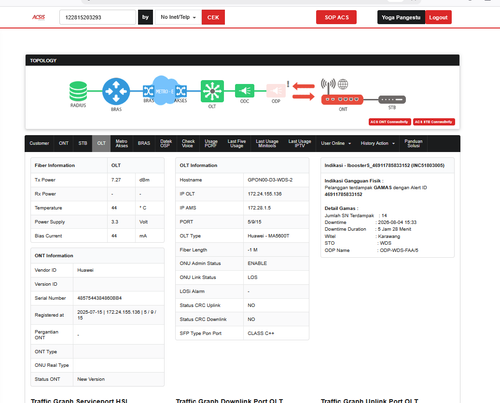This screenshot has height=403, width=500.
Task: Click the Hostname value GPON00-D3-WDS-2
Action: (270, 180)
